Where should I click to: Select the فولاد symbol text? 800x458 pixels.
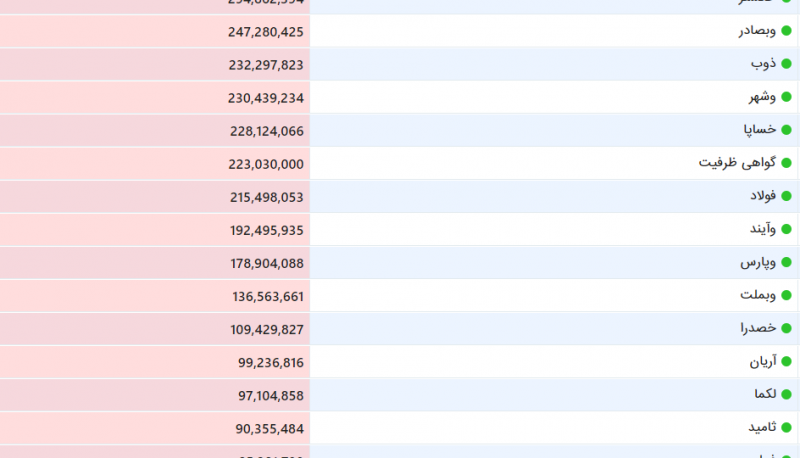(x=762, y=196)
